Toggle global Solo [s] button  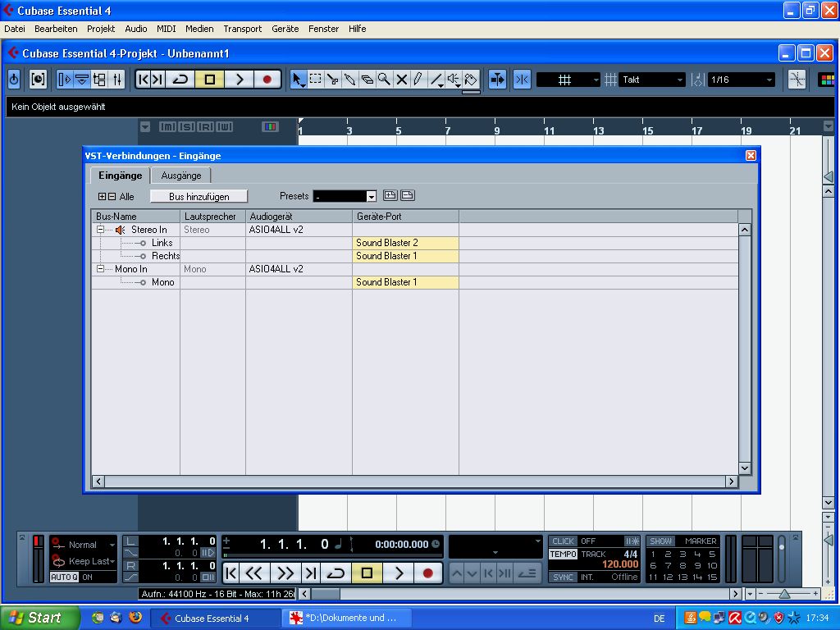(186, 127)
